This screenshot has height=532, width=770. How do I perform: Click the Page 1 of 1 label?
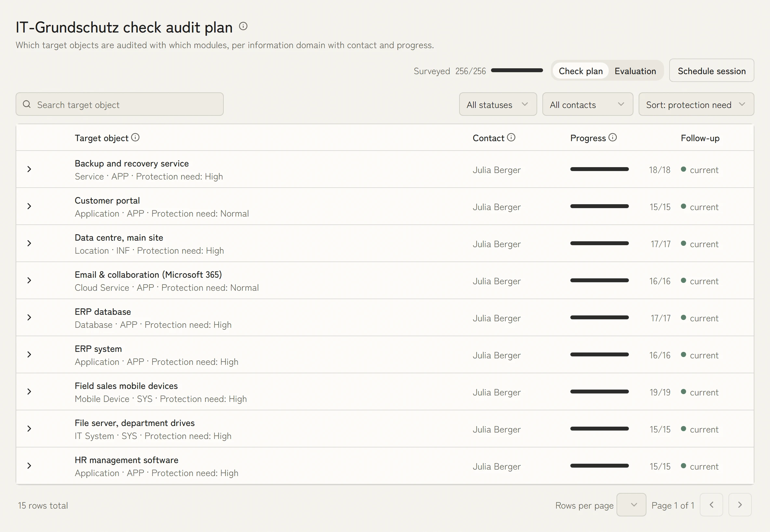click(x=673, y=505)
